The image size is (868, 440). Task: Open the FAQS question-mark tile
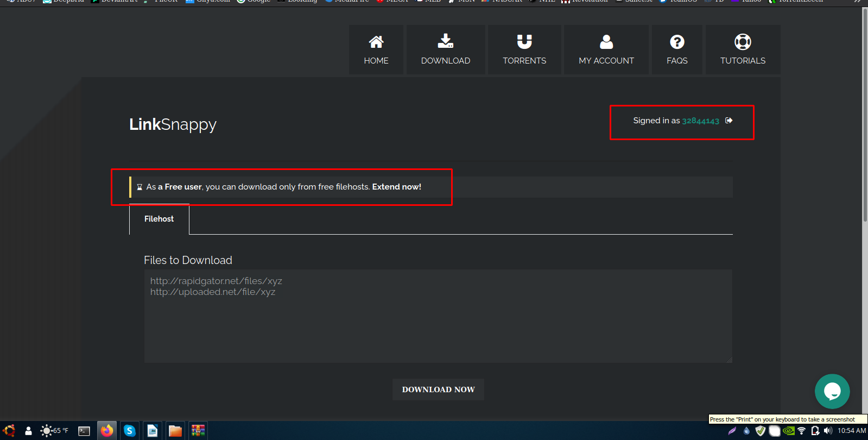pyautogui.click(x=677, y=49)
